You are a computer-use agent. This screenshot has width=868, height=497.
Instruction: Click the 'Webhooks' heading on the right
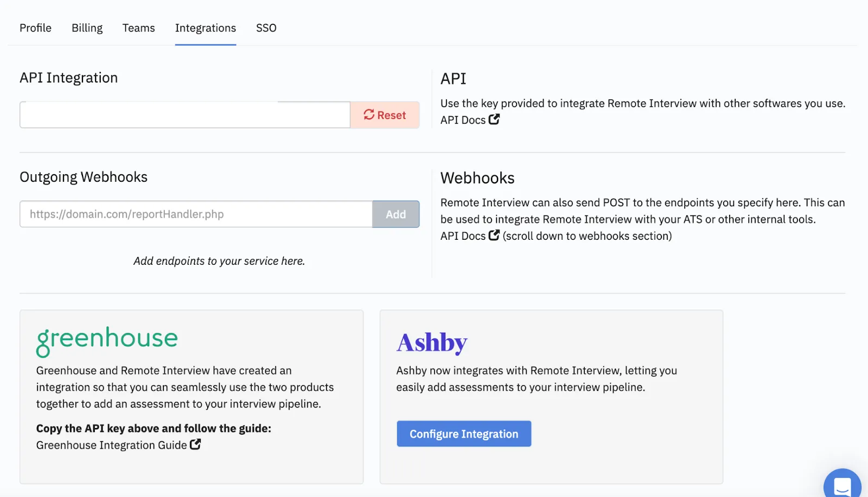477,178
